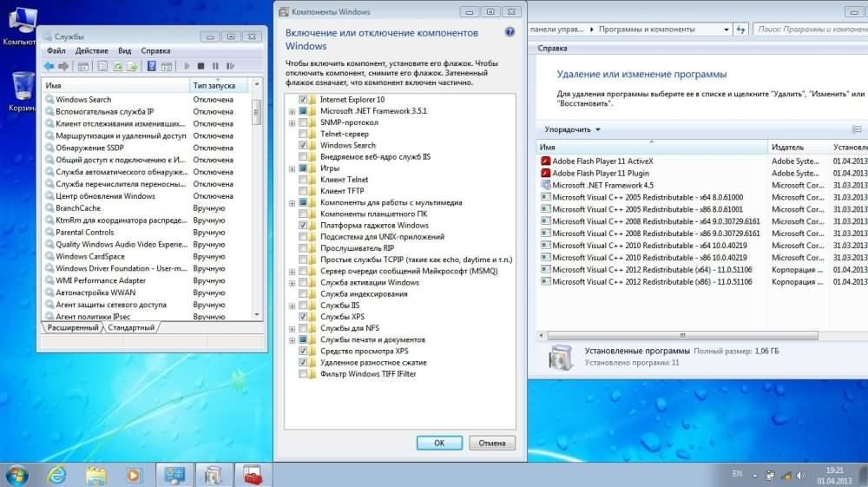Viewport: 868px width, 487px height.
Task: Uncheck the Internet Explorer 10 checkbox
Action: pos(303,100)
